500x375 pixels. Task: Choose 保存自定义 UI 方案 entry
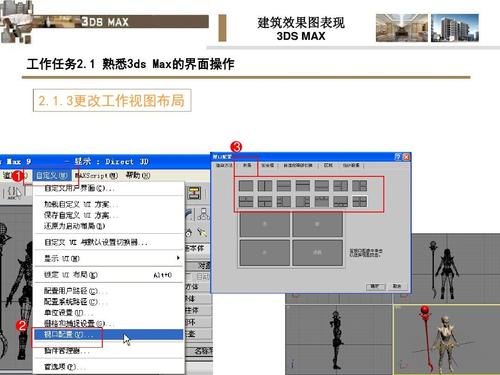108,215
